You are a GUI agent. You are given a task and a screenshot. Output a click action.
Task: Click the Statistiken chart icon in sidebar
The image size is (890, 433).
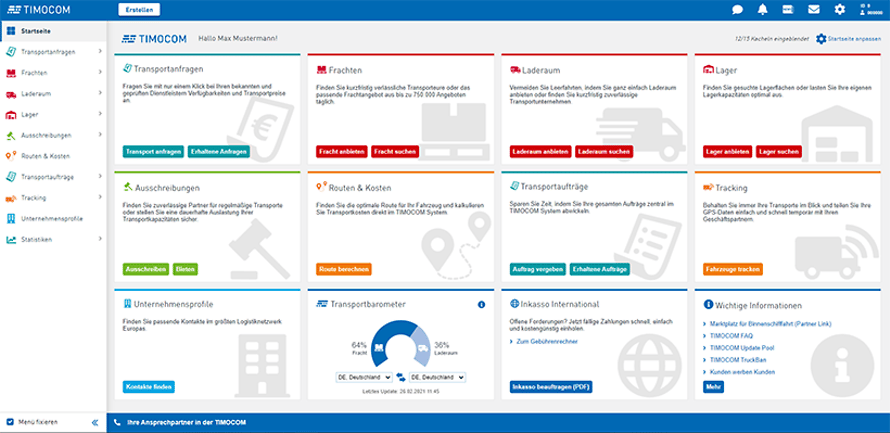click(x=11, y=239)
